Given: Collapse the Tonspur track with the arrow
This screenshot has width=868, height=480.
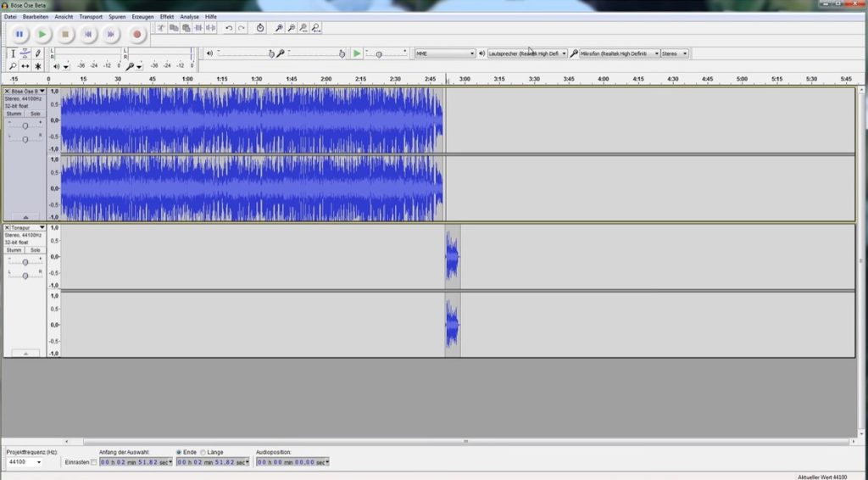Looking at the screenshot, I should pyautogui.click(x=25, y=354).
